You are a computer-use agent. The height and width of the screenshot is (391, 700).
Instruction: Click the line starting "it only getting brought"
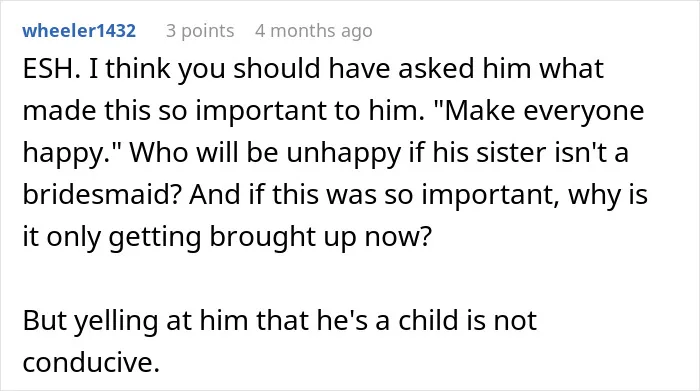click(x=227, y=237)
